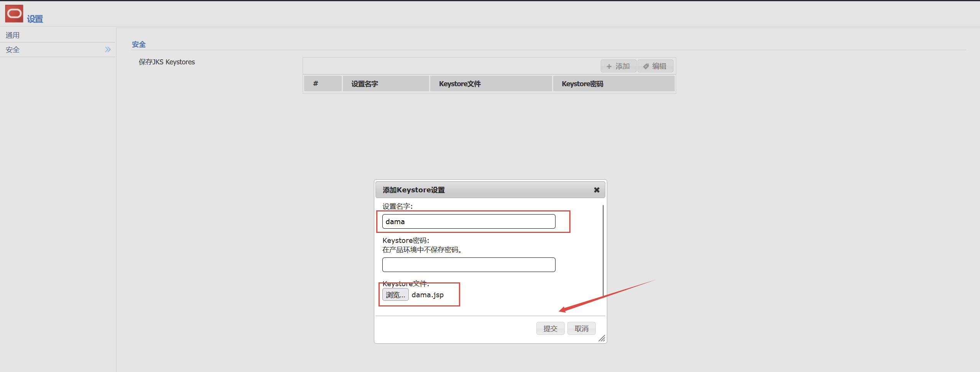
Task: Close the 添加Keystore设置 dialog
Action: (x=597, y=190)
